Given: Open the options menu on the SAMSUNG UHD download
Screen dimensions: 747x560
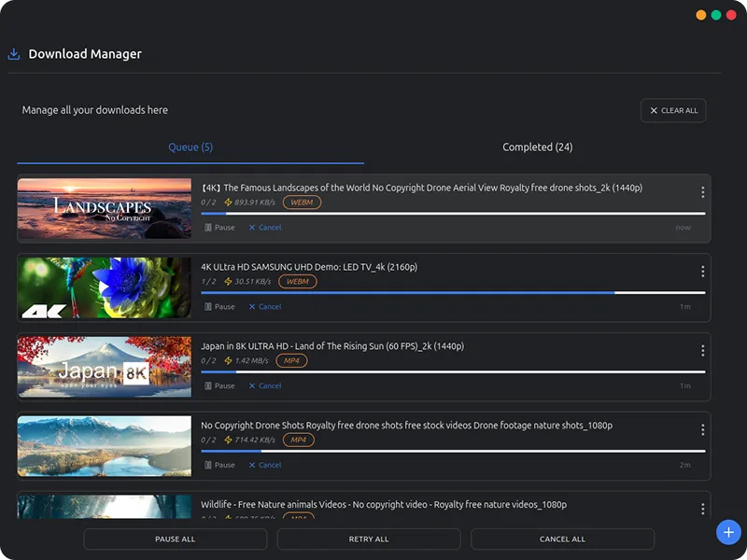Looking at the screenshot, I should (703, 272).
